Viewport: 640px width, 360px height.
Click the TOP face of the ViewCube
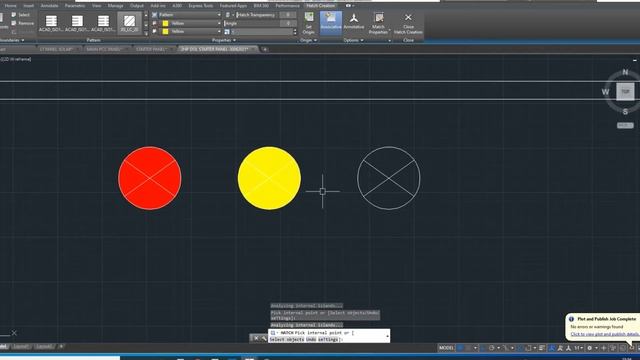pos(625,91)
